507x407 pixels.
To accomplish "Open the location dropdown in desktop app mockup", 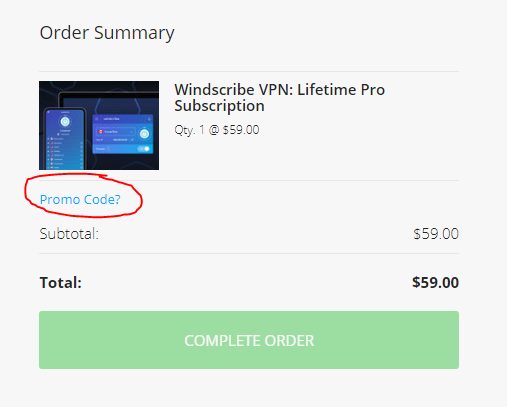I will [x=116, y=132].
